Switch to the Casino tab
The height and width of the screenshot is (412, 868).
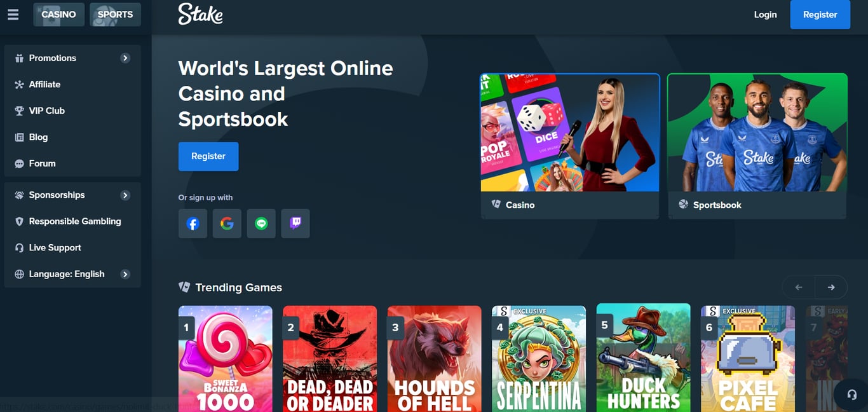coord(58,14)
